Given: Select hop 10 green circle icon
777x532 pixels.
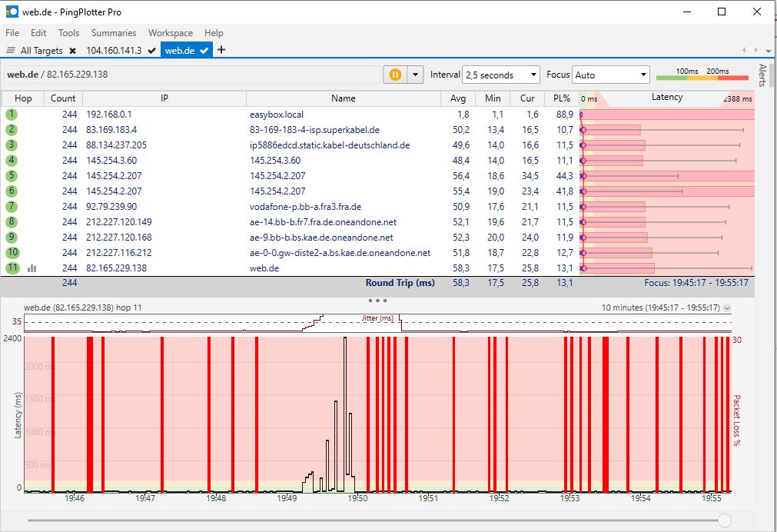Looking at the screenshot, I should click(12, 253).
